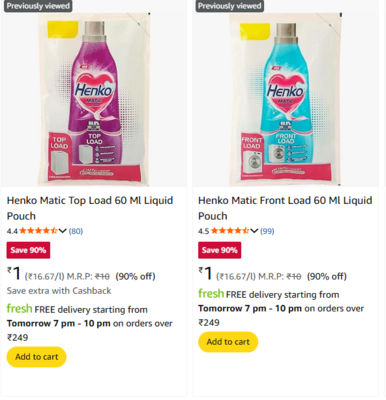
Task: Add Top Load pouch to cart
Action: (x=36, y=357)
